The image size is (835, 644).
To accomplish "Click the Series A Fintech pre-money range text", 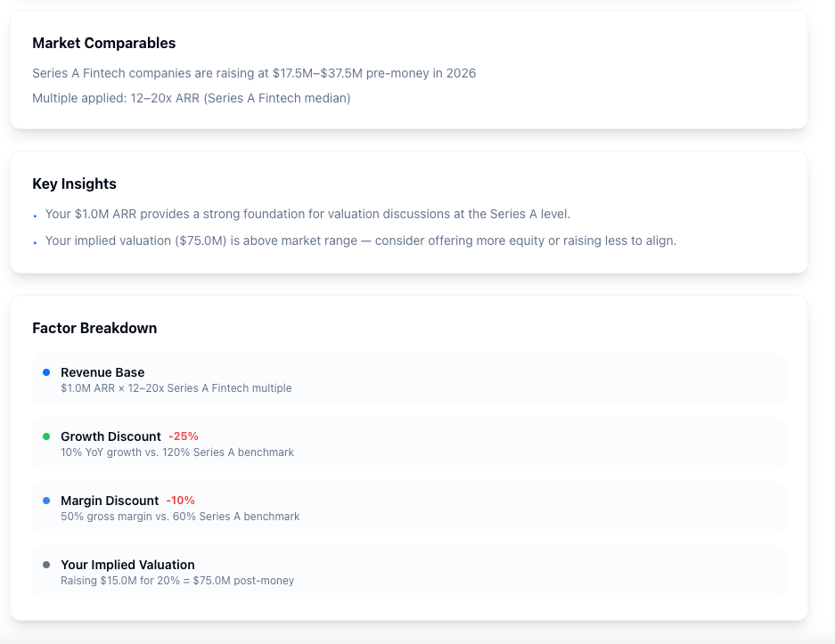I will point(254,73).
